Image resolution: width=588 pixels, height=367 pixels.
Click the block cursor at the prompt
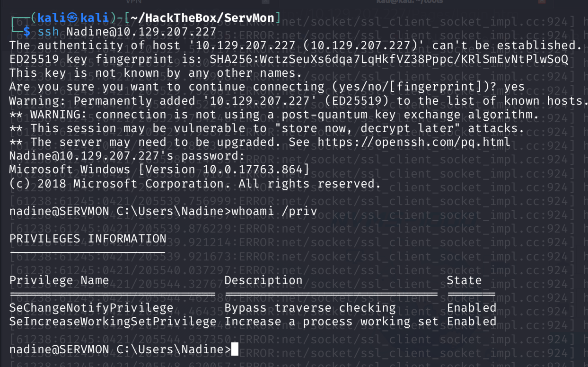[235, 349]
